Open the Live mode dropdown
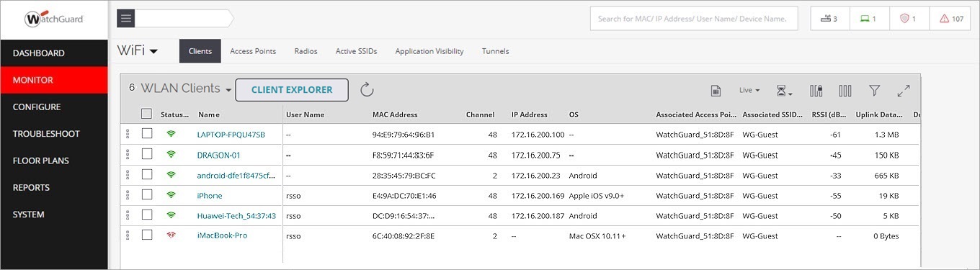 [749, 91]
